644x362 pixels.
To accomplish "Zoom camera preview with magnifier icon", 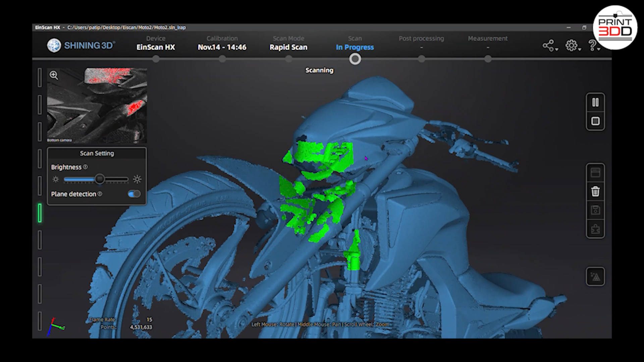I will [x=54, y=75].
